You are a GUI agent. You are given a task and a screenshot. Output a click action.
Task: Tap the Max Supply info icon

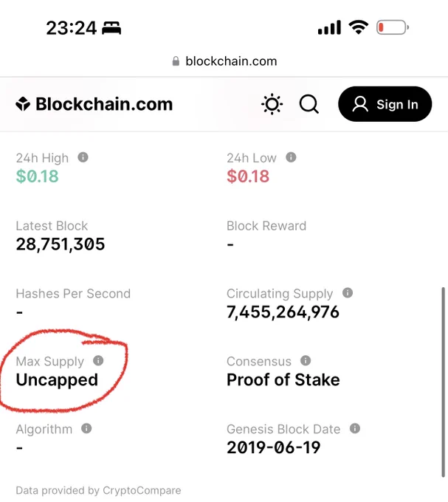[x=98, y=360]
